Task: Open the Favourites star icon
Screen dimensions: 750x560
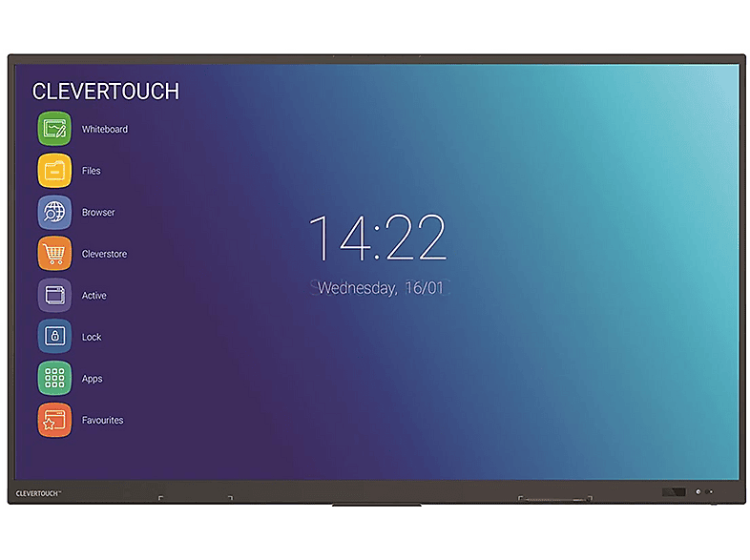Action: click(x=54, y=420)
